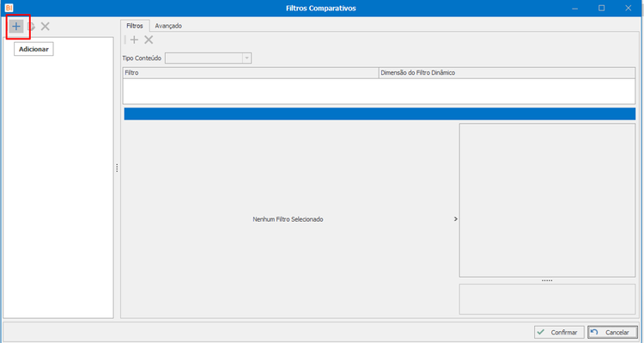Click the undo arrow icon on Cancelar
Viewport: 644px width, 343px height.
click(594, 332)
